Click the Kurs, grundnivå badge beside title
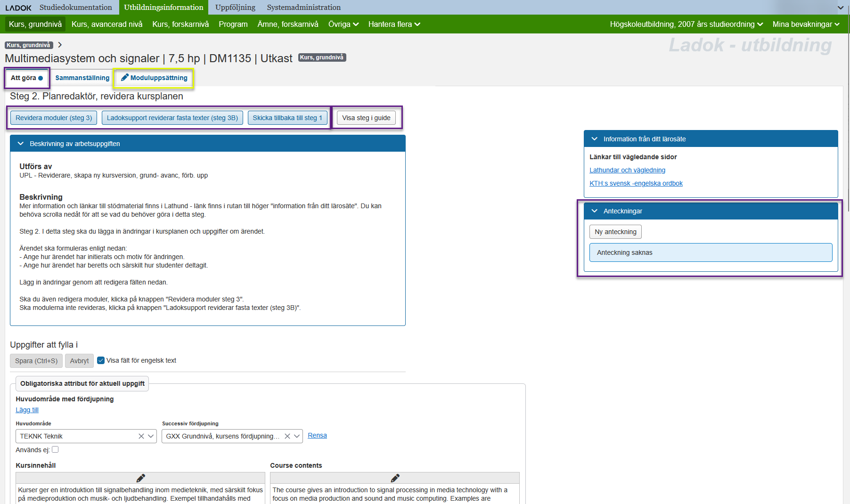Image resolution: width=850 pixels, height=504 pixels. 322,57
